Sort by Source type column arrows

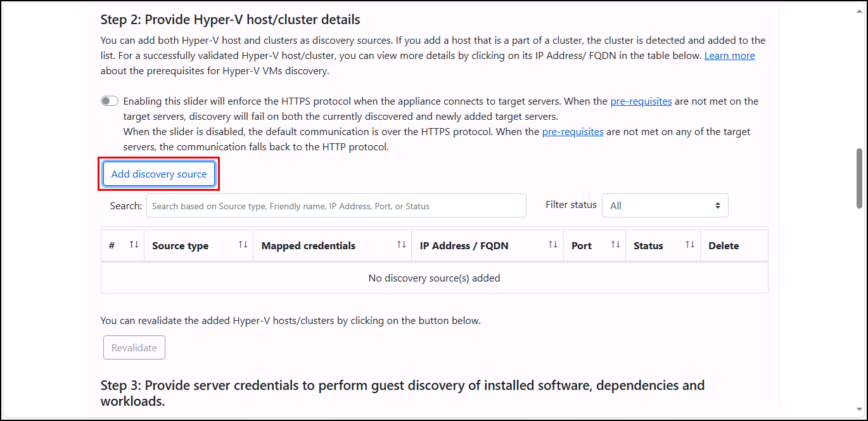(243, 245)
